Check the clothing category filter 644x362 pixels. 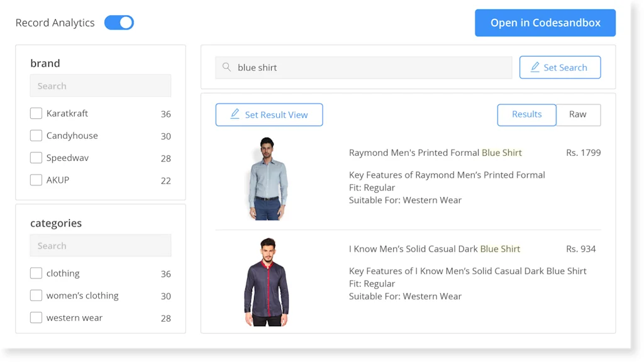click(x=36, y=273)
